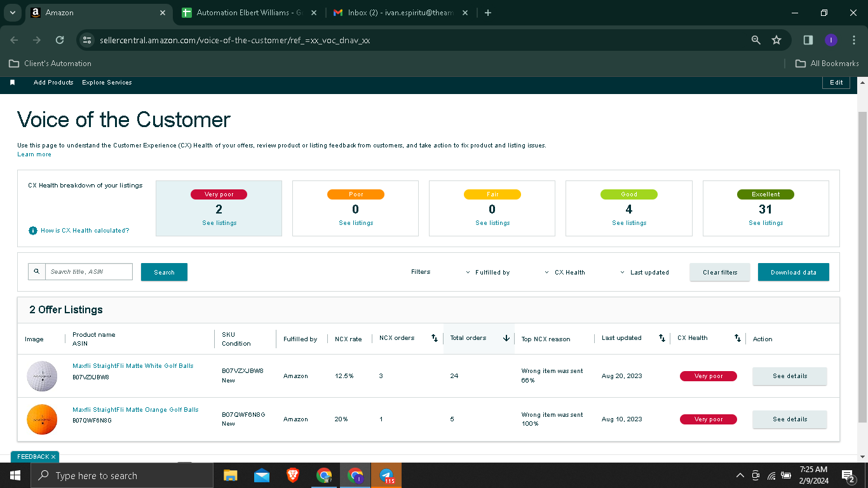Click the Windows taskbar search box
868x488 pixels.
121,475
